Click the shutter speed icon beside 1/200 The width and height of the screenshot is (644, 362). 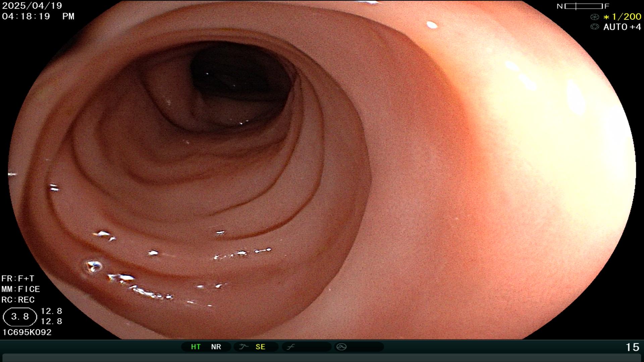[x=594, y=17]
